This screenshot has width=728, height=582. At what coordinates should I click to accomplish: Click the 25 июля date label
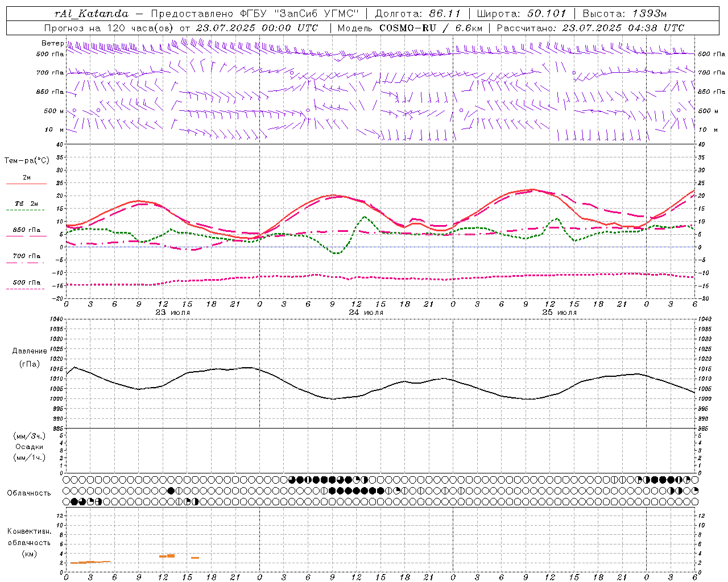[560, 313]
